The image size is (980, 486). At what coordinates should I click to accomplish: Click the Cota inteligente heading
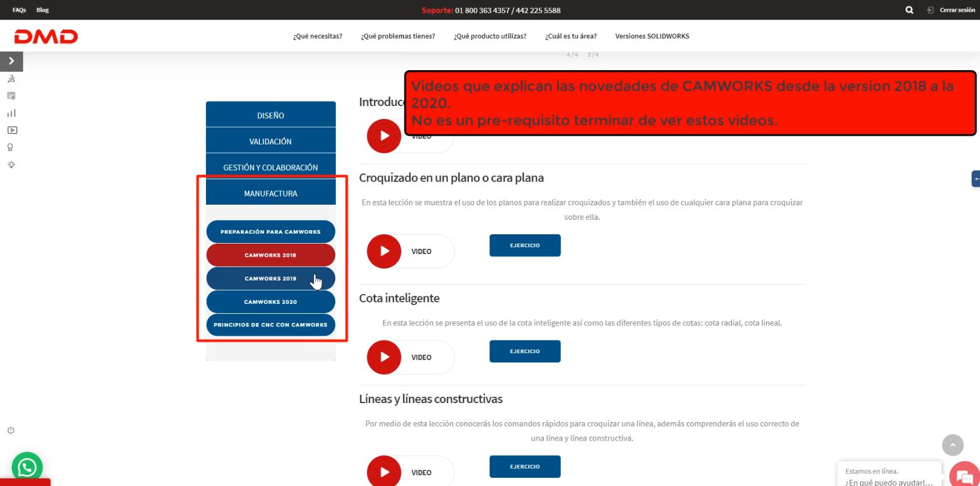point(399,298)
